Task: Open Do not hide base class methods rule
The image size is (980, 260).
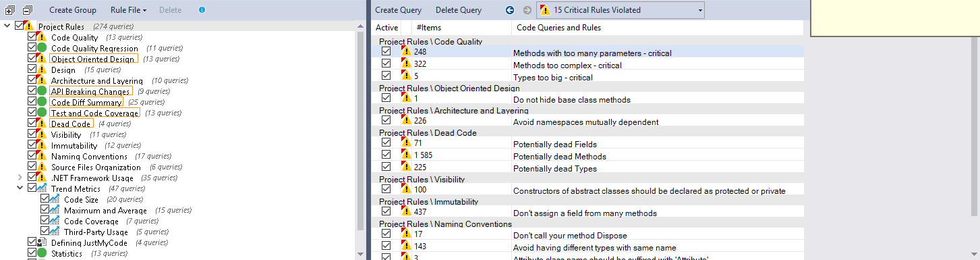Action: click(572, 99)
